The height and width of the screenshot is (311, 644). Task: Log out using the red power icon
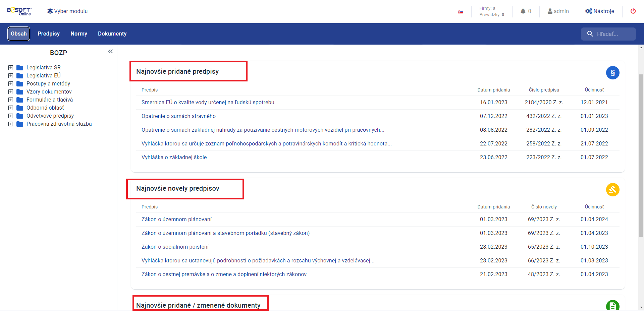[633, 11]
